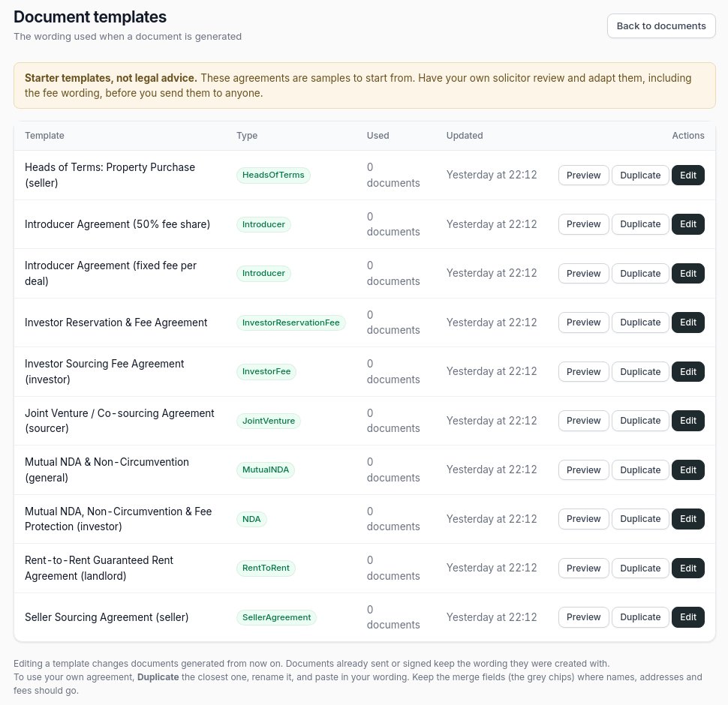Edit Joint Venture / Co-sourcing Agreement
This screenshot has height=705, width=728.
click(x=688, y=421)
